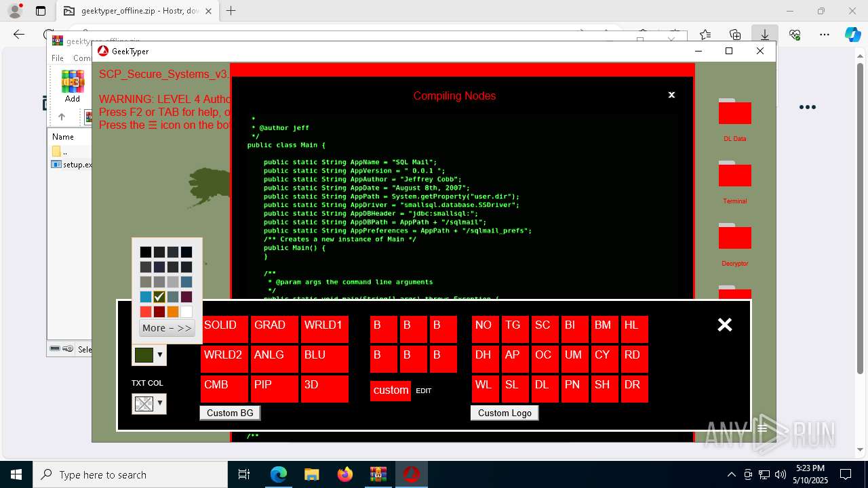868x488 pixels.
Task: Choose the NO logo option
Action: [486, 329]
